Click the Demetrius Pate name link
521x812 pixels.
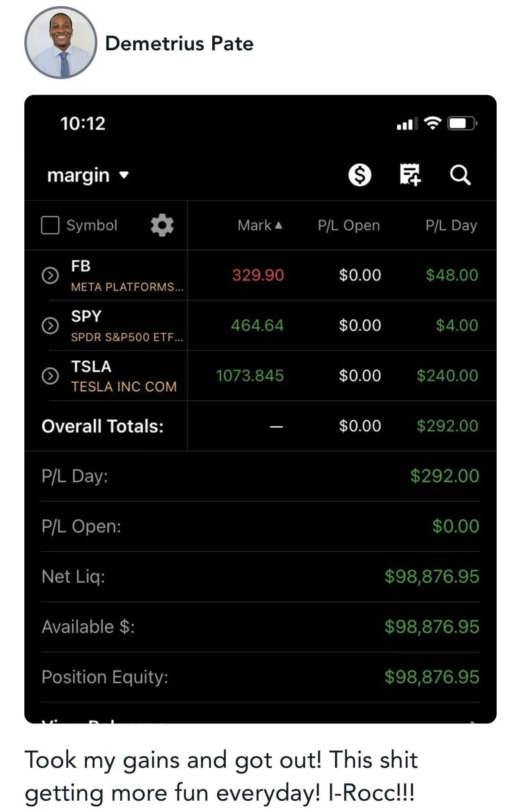[x=179, y=43]
